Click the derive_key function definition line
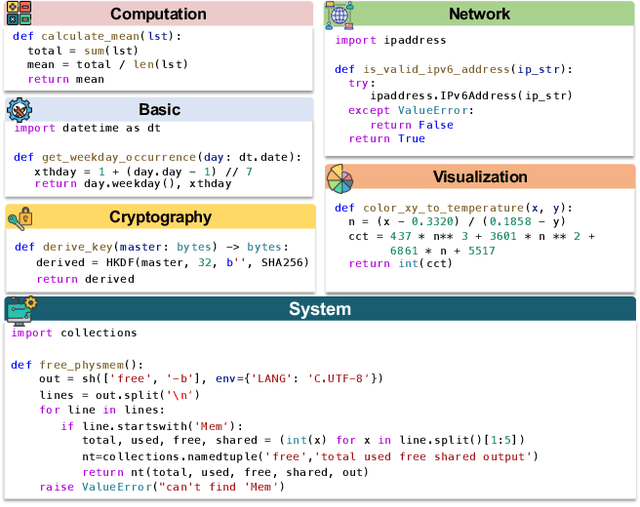 [150, 247]
